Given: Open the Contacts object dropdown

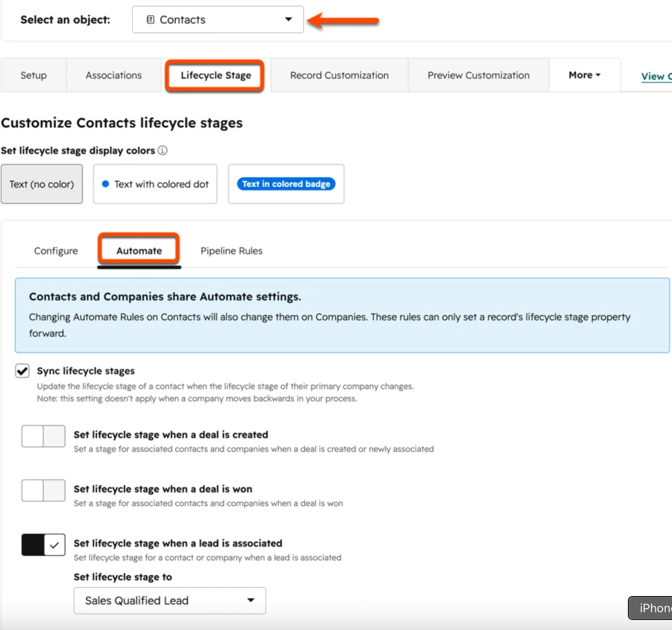Looking at the screenshot, I should coord(218,19).
